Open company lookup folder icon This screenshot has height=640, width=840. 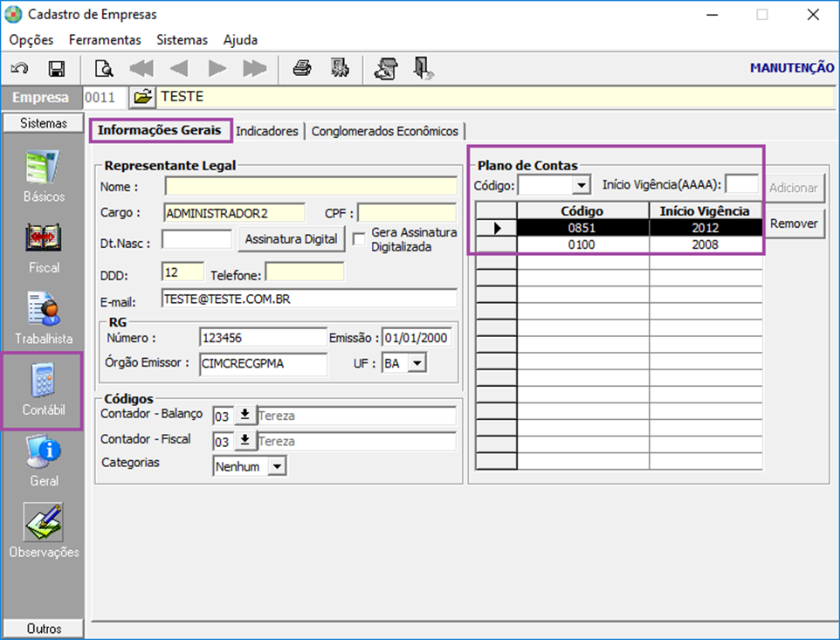(x=142, y=97)
